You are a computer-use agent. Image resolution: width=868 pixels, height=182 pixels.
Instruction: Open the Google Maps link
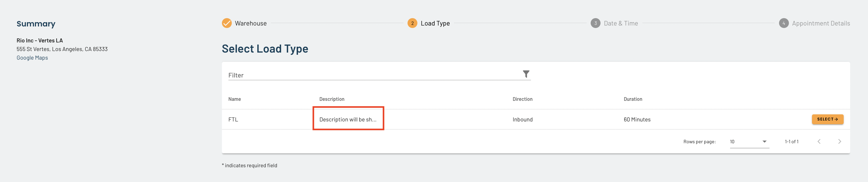[32, 58]
